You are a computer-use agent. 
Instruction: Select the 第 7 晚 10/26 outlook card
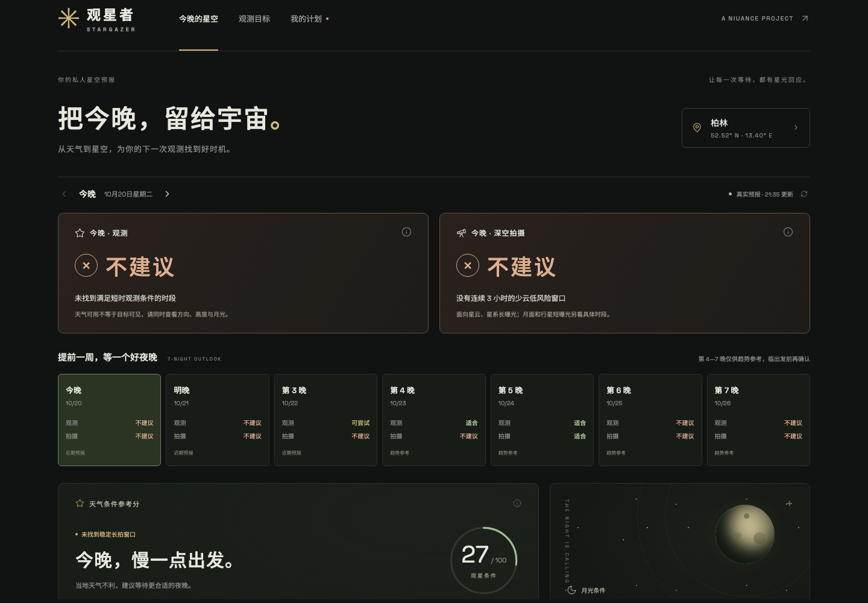coord(758,420)
